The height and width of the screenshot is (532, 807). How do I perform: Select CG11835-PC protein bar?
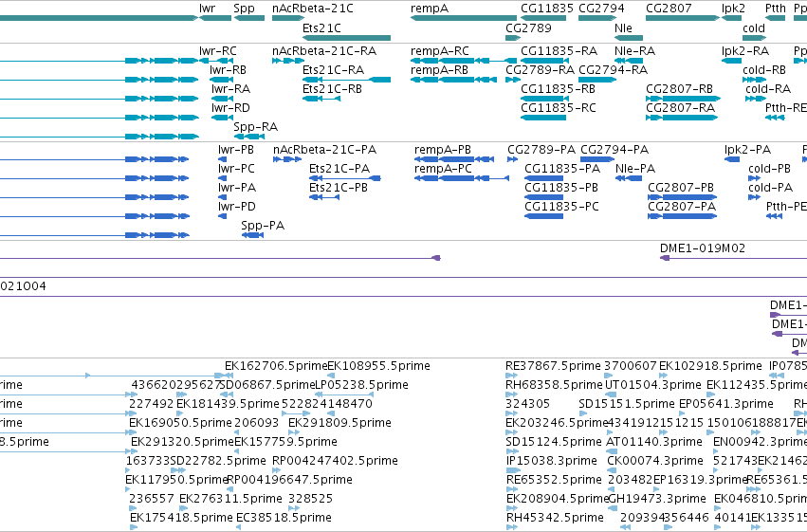tap(544, 216)
